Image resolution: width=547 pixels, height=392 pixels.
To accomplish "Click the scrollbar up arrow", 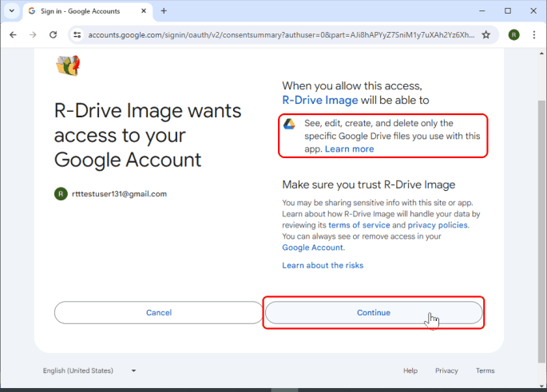I will [541, 53].
